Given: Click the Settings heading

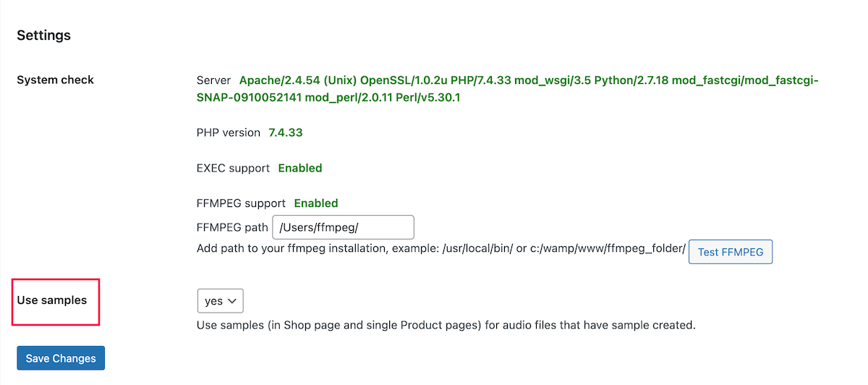Looking at the screenshot, I should pos(43,35).
